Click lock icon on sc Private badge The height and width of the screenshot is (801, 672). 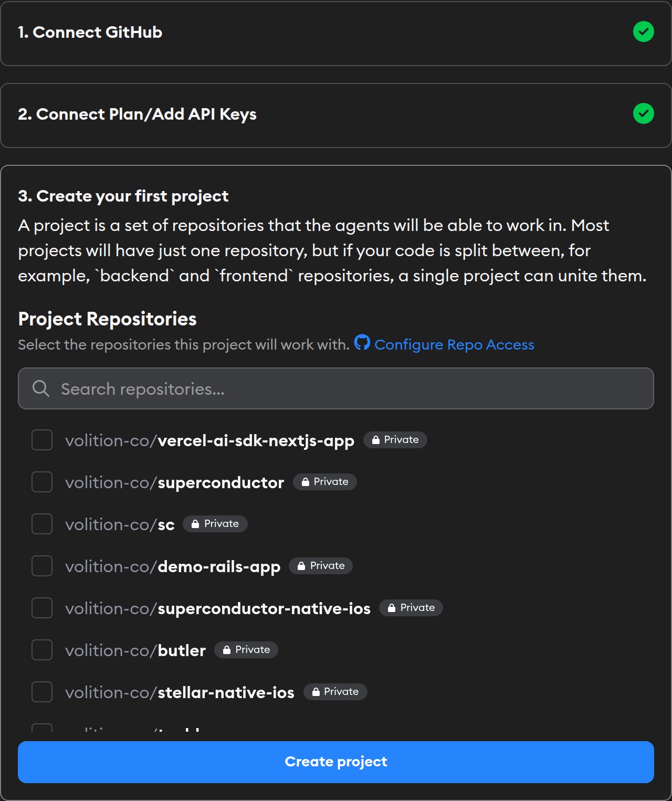point(195,524)
